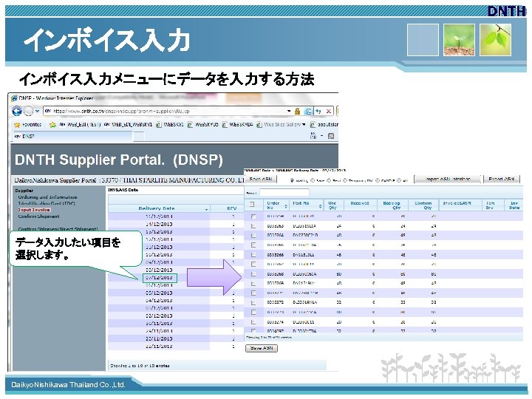
Task: Click the IE back arrow button
Action: pyautogui.click(x=17, y=111)
